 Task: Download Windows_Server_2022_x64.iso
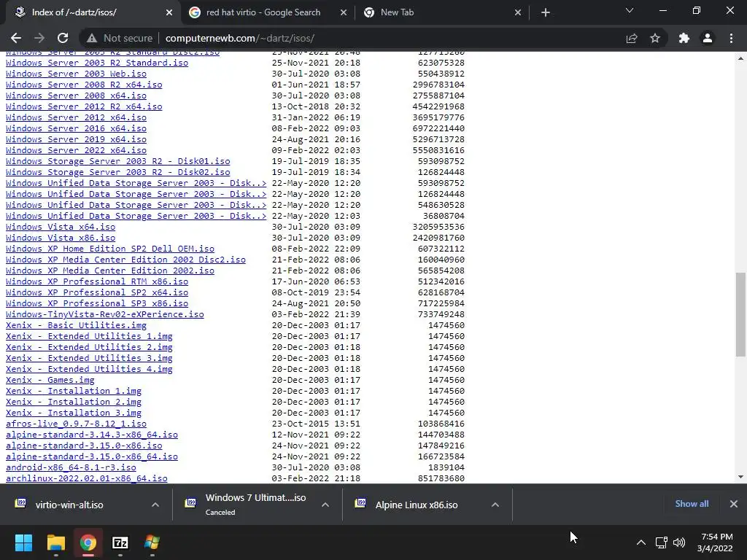click(76, 150)
